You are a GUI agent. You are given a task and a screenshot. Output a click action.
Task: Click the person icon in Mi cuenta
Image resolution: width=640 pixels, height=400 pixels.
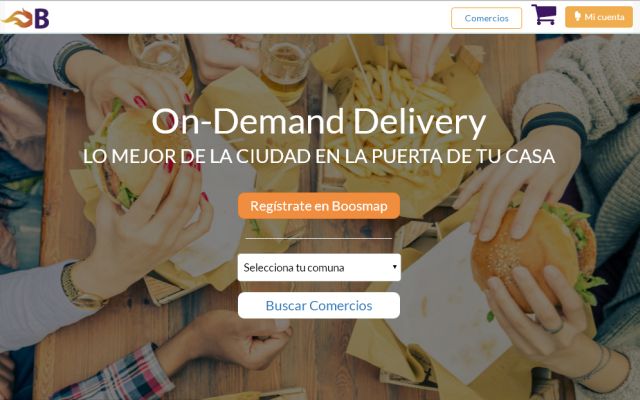point(577,16)
